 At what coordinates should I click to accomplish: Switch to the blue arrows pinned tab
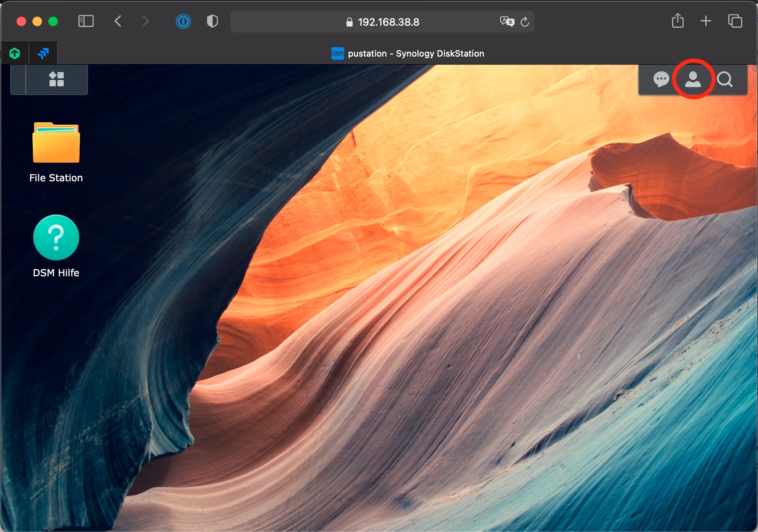coord(43,53)
